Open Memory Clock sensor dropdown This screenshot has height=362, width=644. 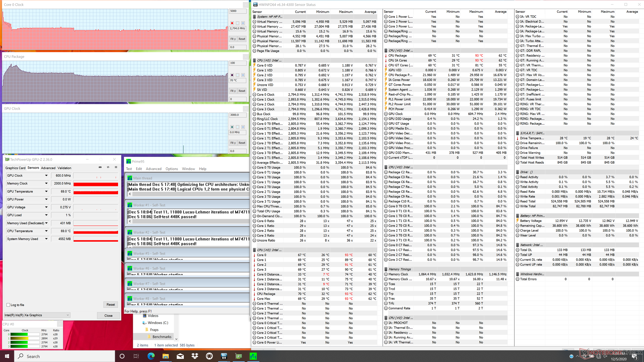[46, 183]
